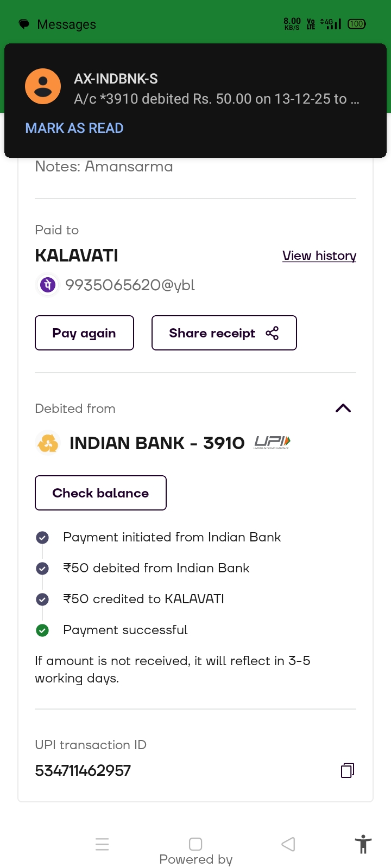This screenshot has height=868, width=391.
Task: Tap the PhonePe logo beside the UPI address
Action: [x=48, y=285]
